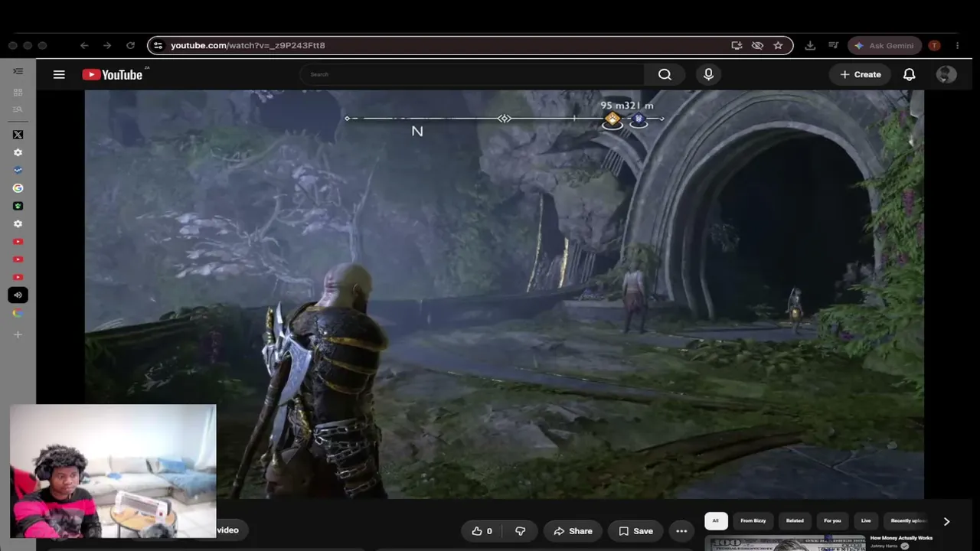The width and height of the screenshot is (980, 551).
Task: Bookmark this page with the star icon
Action: [x=778, y=46]
